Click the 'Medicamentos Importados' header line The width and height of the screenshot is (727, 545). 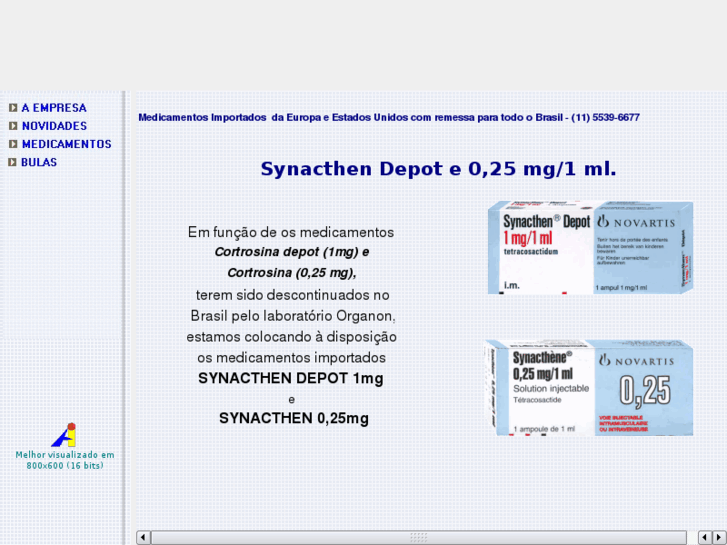tap(388, 117)
